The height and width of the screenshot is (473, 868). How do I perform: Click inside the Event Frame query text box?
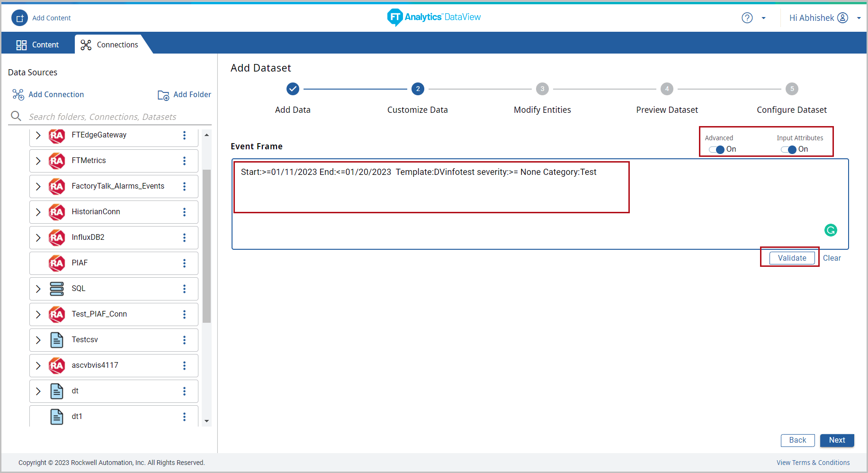click(540, 204)
